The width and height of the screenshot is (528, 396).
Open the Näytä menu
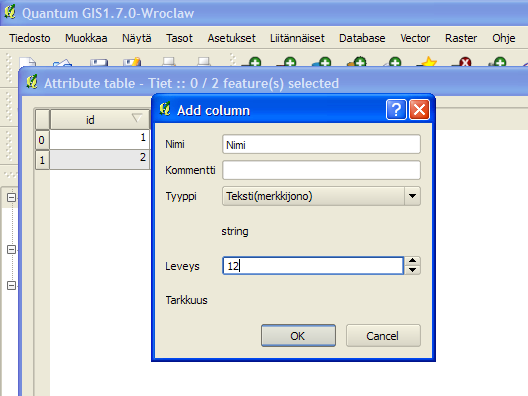(x=136, y=38)
